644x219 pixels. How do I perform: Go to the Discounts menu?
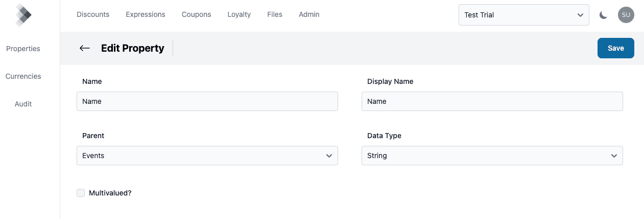click(x=93, y=14)
